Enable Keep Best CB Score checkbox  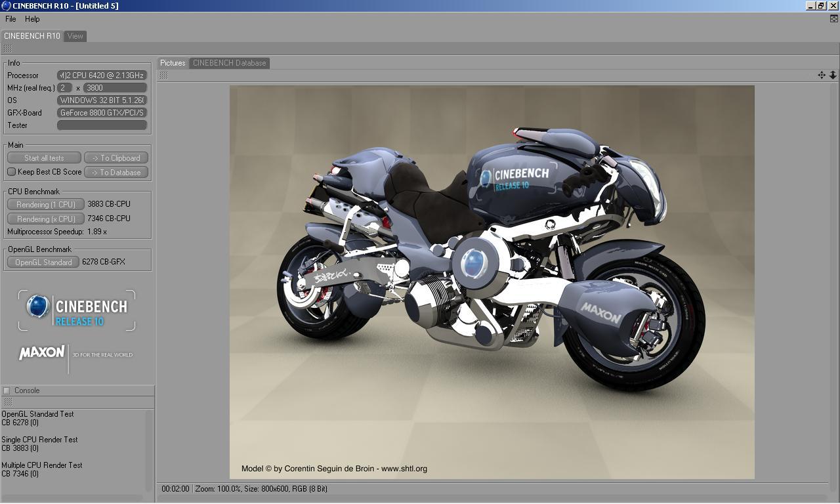tap(11, 172)
